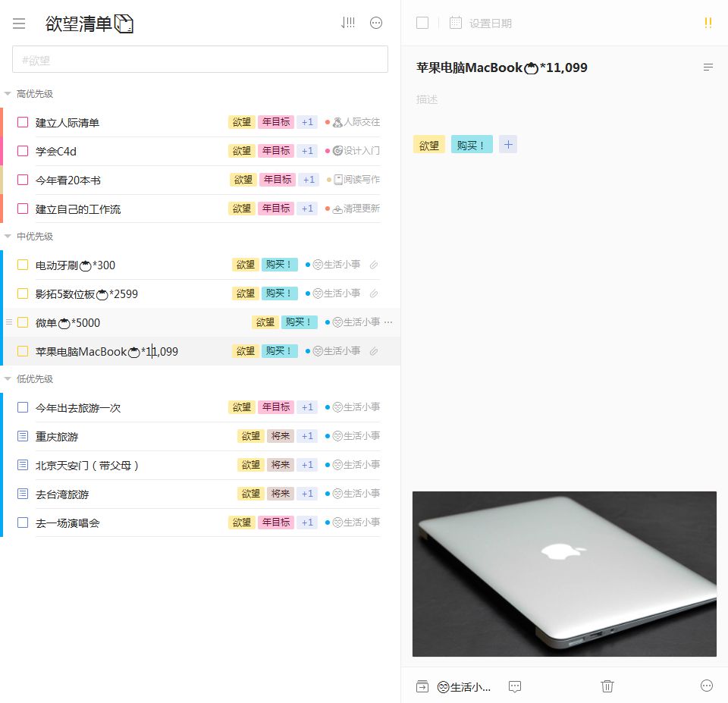Image resolution: width=728 pixels, height=703 pixels.
Task: Open attachment icon on 苹果电脑MacBook row
Action: [x=374, y=352]
